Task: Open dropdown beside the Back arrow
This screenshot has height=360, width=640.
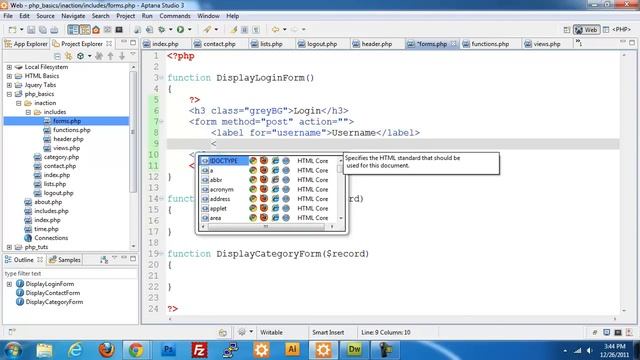Action: (x=284, y=30)
